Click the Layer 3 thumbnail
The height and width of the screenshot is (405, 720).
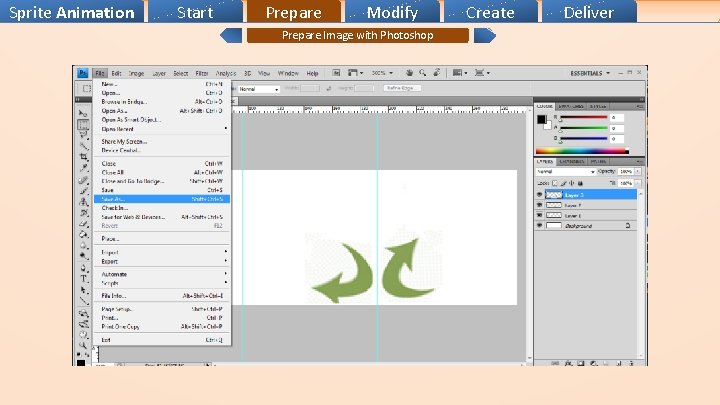point(553,195)
